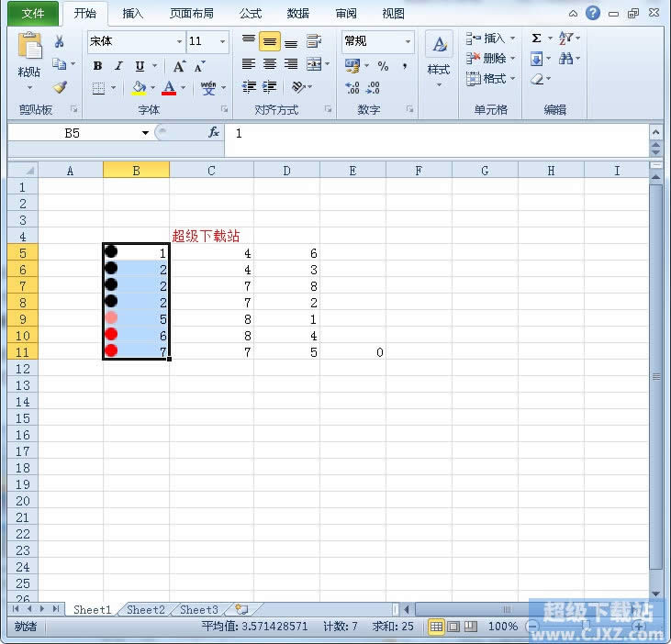The image size is (671, 644).
Task: Open the underline style dropdown arrow
Action: coord(154,66)
